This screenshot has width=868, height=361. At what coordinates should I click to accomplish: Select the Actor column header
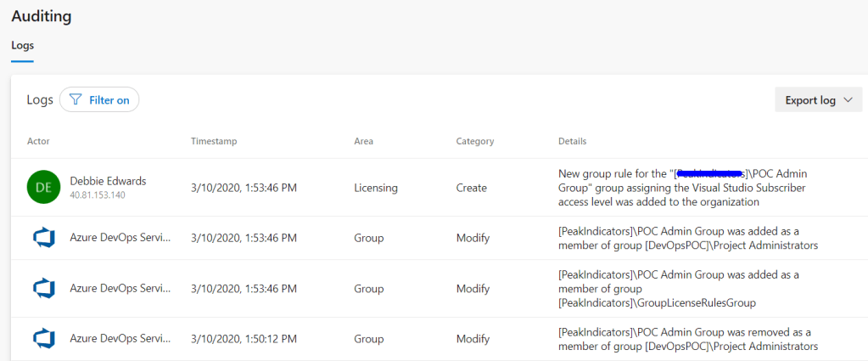[x=38, y=141]
